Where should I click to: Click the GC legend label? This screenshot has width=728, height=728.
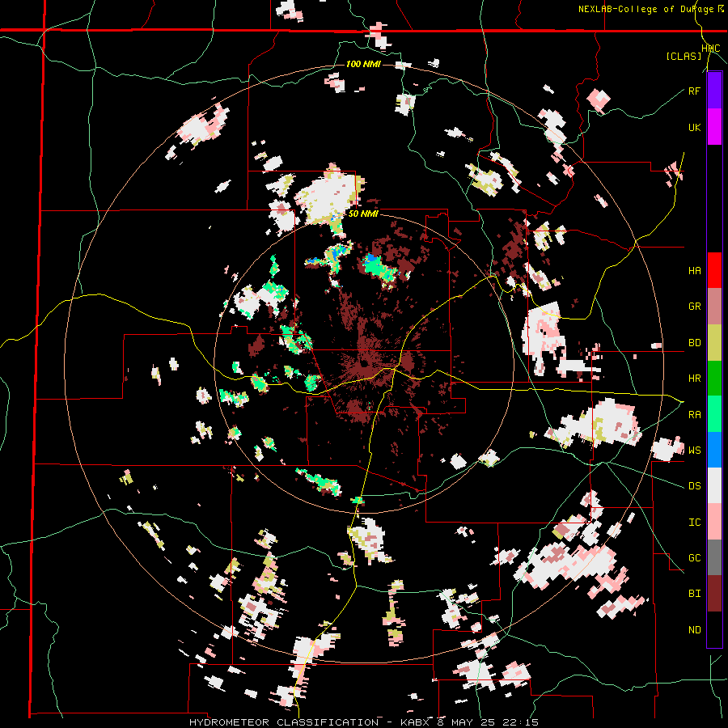coord(694,558)
